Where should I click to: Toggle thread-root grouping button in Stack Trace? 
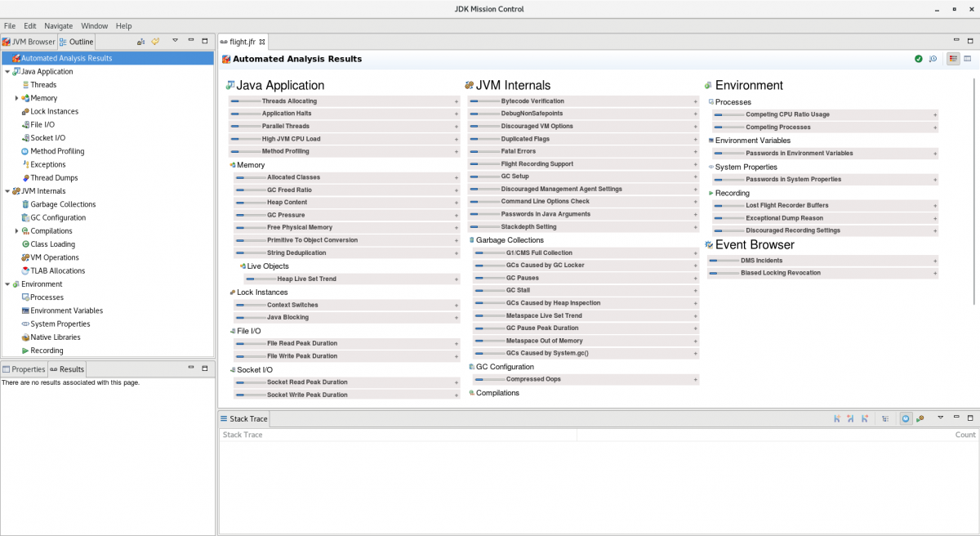[x=905, y=418]
